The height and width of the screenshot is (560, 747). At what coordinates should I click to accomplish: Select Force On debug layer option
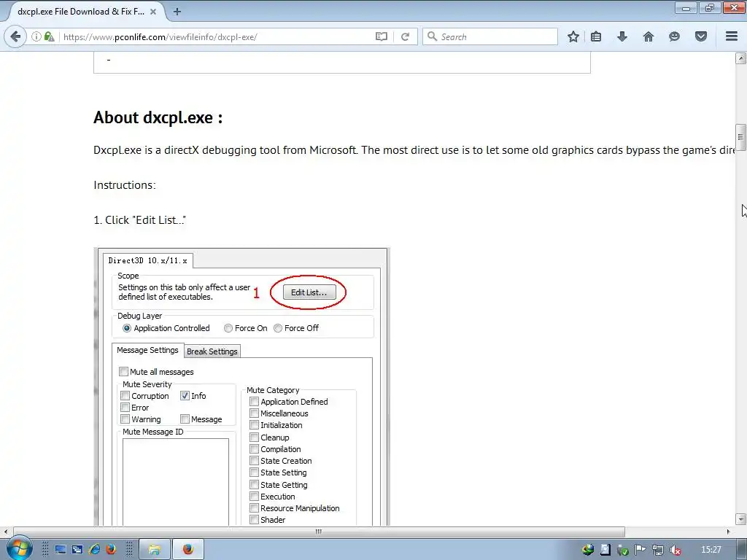[228, 328]
